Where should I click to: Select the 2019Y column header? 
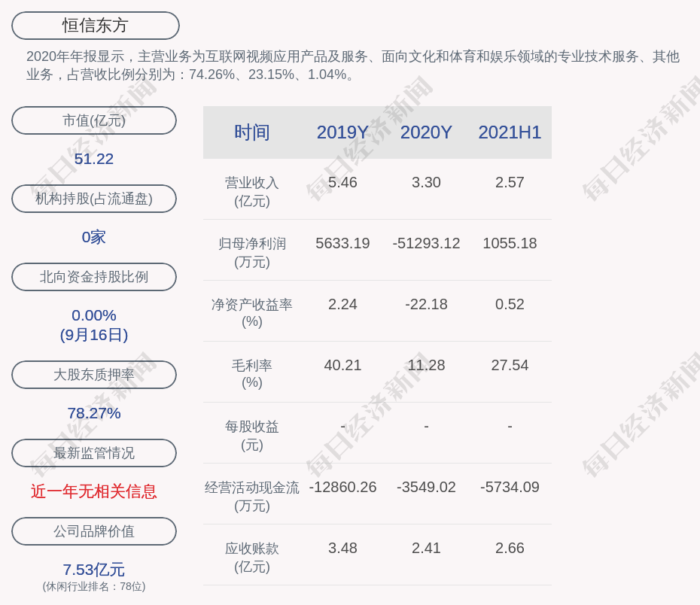pyautogui.click(x=342, y=132)
